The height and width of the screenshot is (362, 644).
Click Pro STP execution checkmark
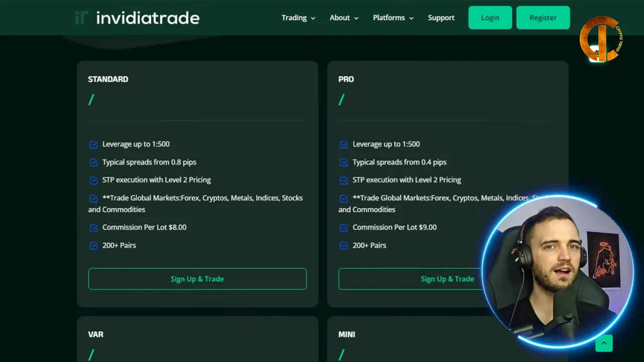pyautogui.click(x=344, y=180)
